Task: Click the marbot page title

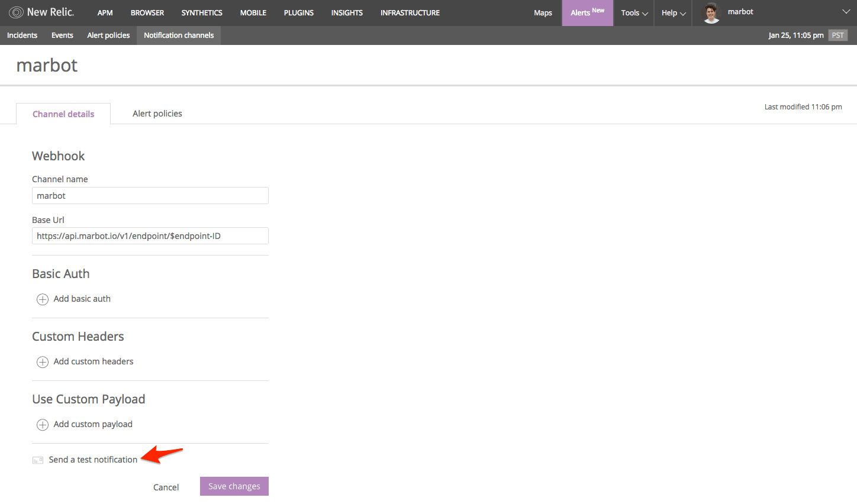Action: 47,65
